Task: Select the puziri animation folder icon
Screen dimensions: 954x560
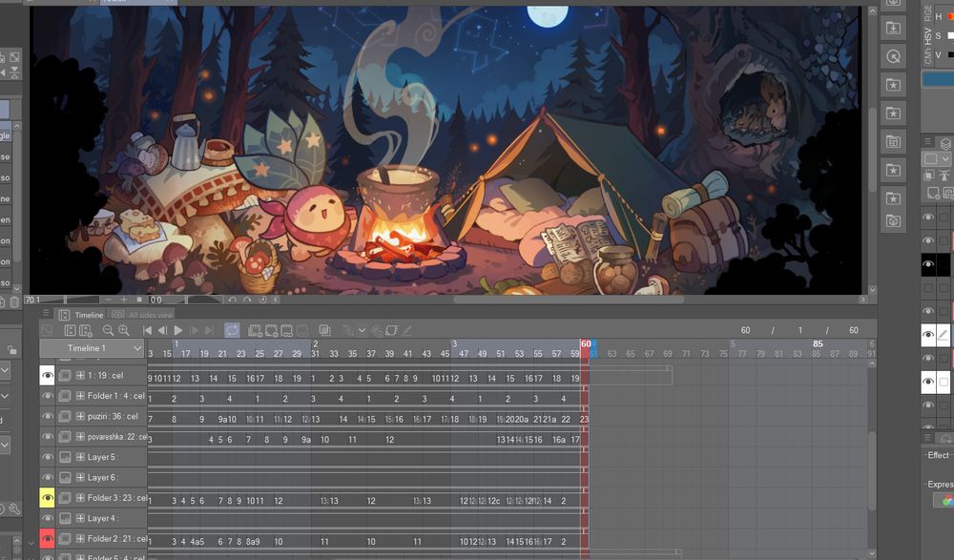Action: (x=65, y=416)
